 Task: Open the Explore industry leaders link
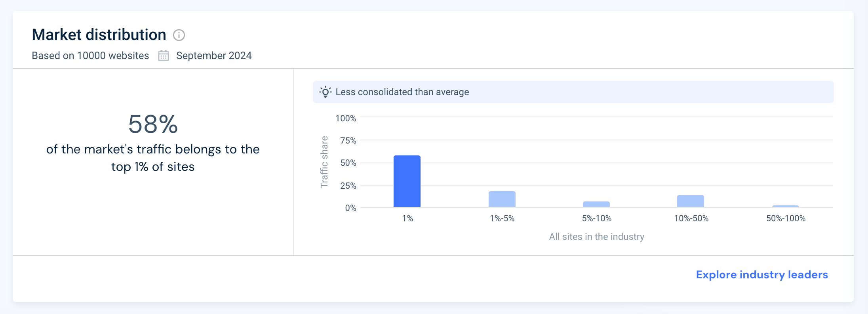click(761, 275)
